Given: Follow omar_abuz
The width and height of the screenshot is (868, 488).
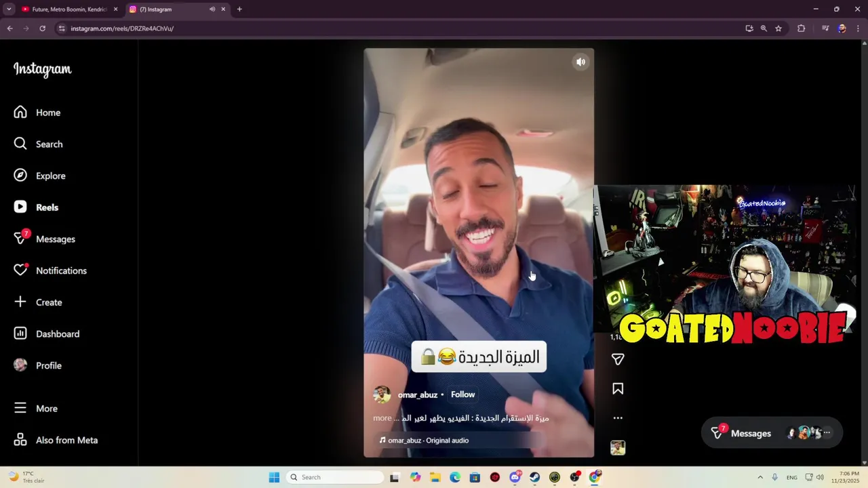Looking at the screenshot, I should click(x=463, y=394).
